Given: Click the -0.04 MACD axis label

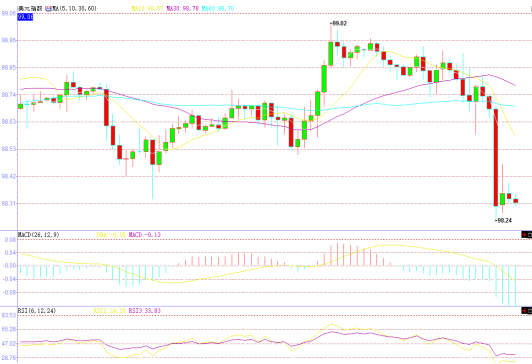Looking at the screenshot, I should tap(9, 279).
